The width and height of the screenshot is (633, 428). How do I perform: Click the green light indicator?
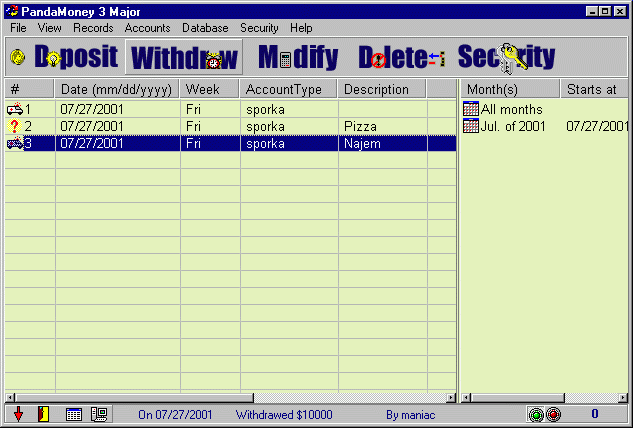pos(536,414)
